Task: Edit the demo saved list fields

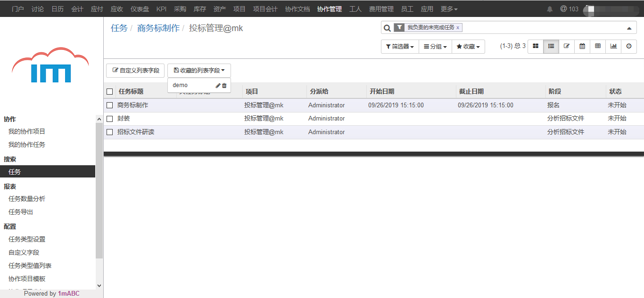Action: (x=218, y=85)
